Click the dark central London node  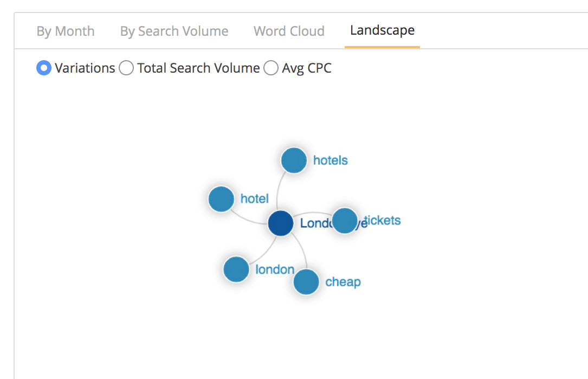click(281, 223)
